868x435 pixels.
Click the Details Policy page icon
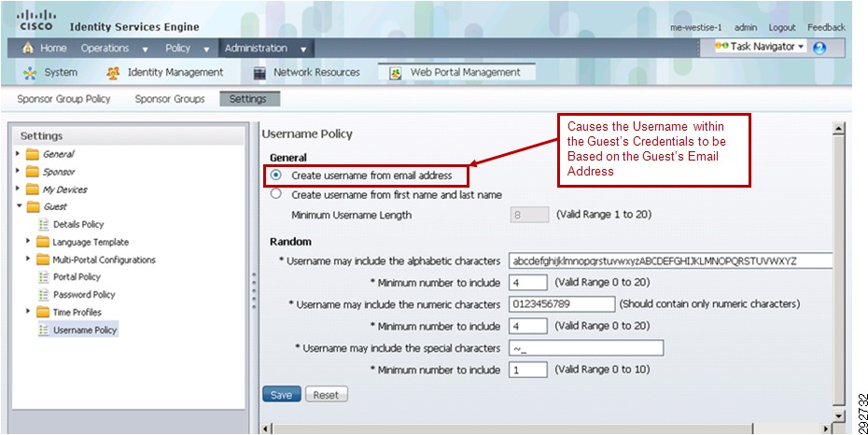coord(43,224)
